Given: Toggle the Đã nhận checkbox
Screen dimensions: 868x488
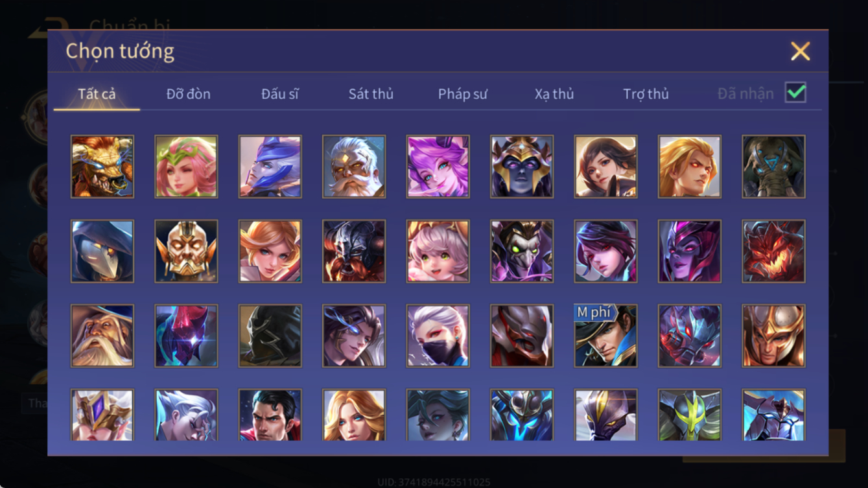Looking at the screenshot, I should (x=795, y=93).
